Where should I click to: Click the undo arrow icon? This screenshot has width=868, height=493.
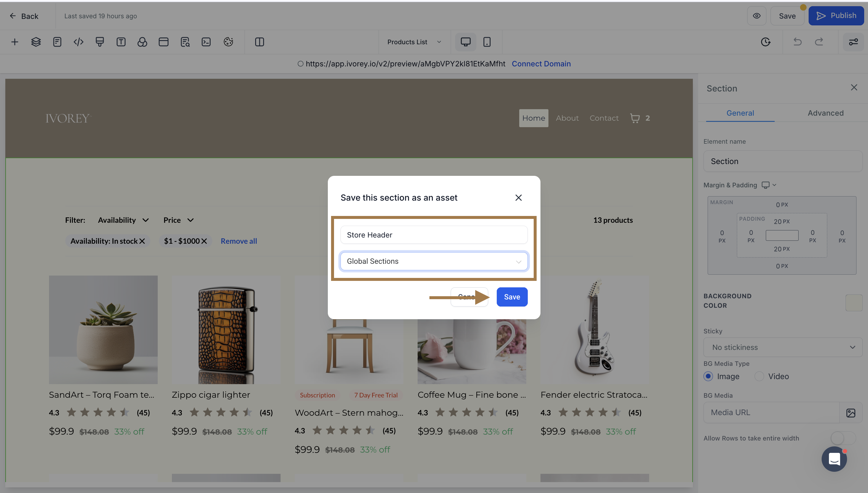797,42
